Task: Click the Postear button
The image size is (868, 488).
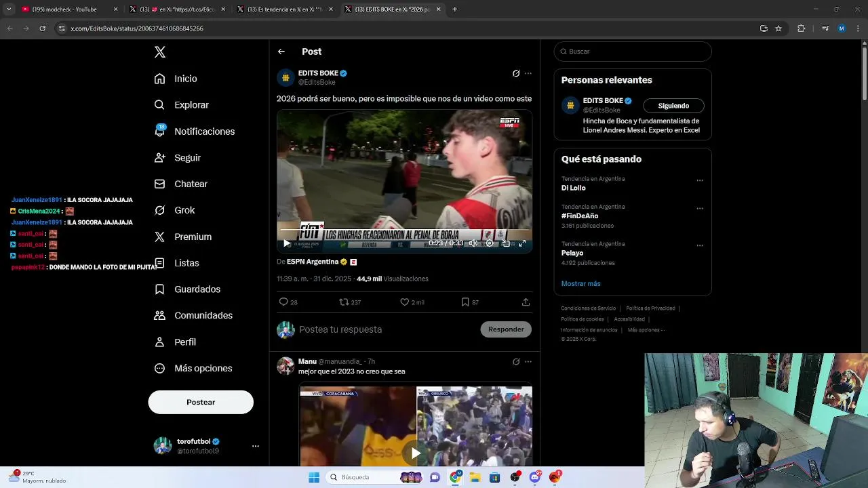Action: click(201, 402)
